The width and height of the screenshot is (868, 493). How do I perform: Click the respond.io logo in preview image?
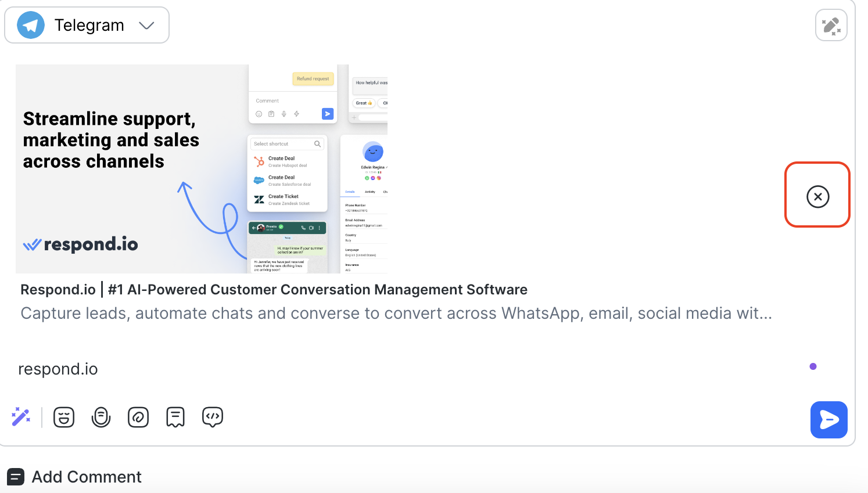pos(81,244)
